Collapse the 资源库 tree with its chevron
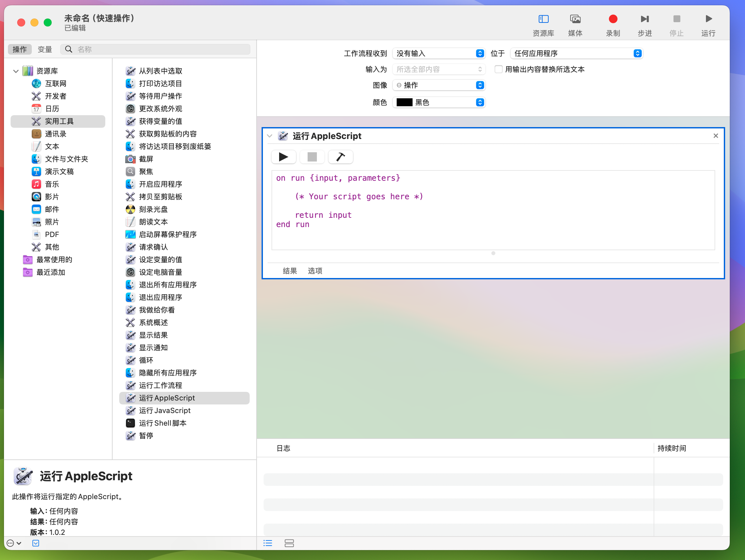This screenshot has height=560, width=745. [x=16, y=71]
